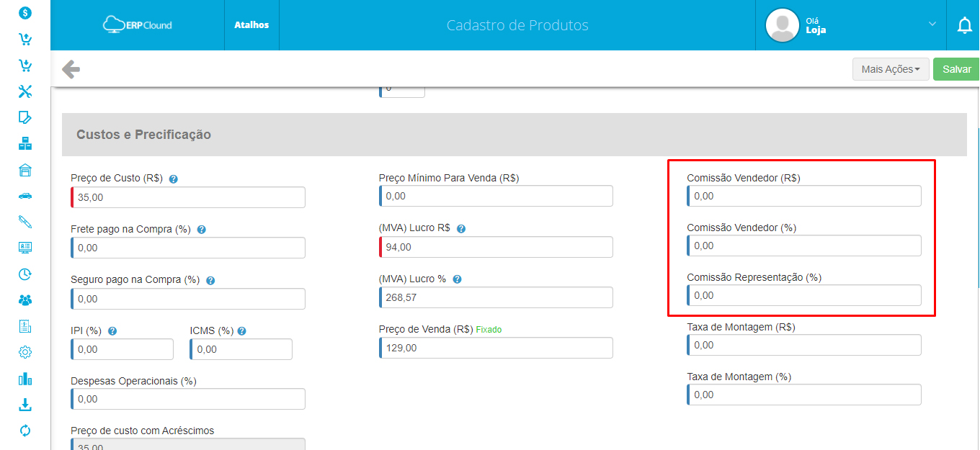Image resolution: width=980 pixels, height=450 pixels.
Task: Show help for (MVA) Lucro R$
Action: [461, 228]
